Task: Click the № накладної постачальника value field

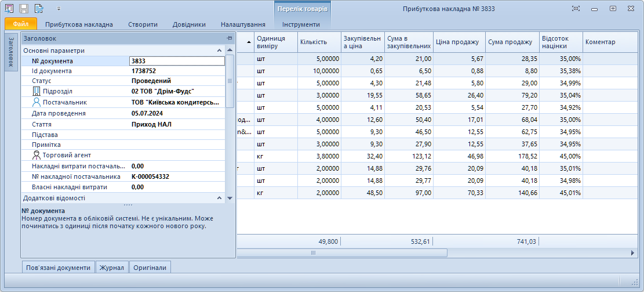Action: tap(177, 176)
